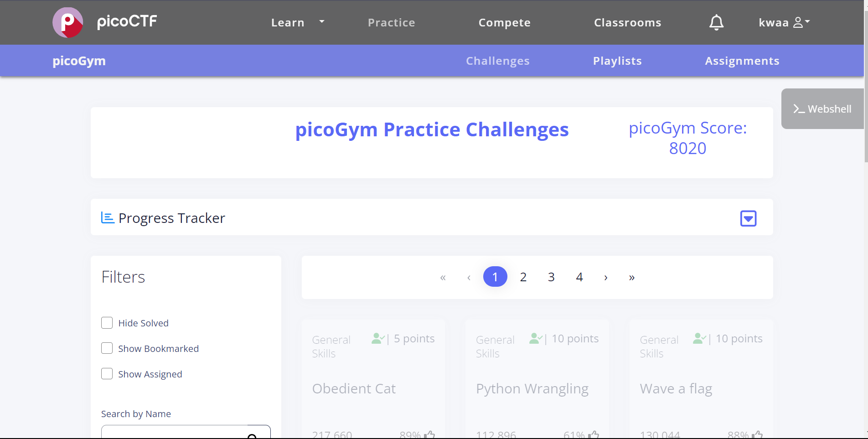Expand the Progress Tracker panel

748,218
